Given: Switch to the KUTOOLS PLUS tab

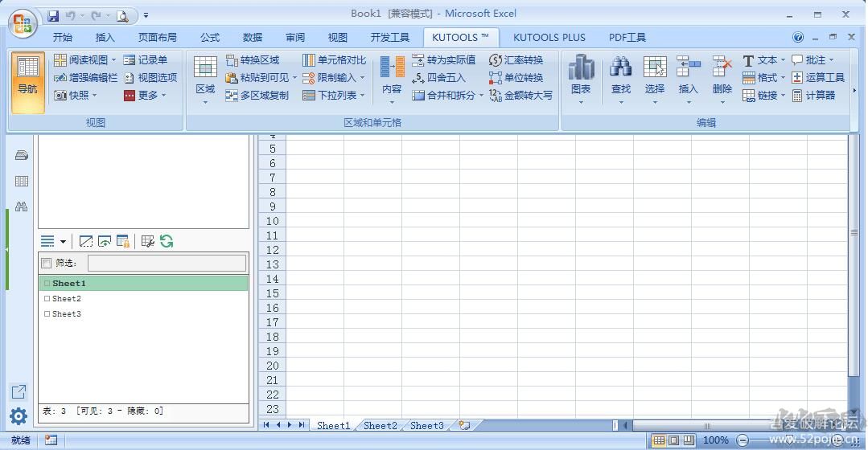Looking at the screenshot, I should click(x=549, y=37).
